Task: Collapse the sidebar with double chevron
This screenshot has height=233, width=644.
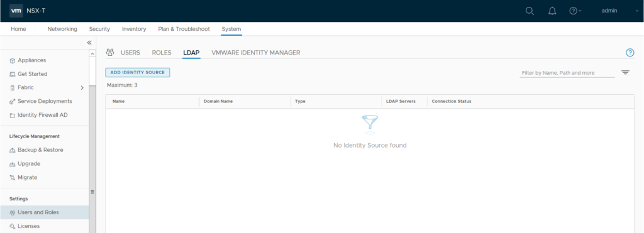Action: [x=89, y=43]
